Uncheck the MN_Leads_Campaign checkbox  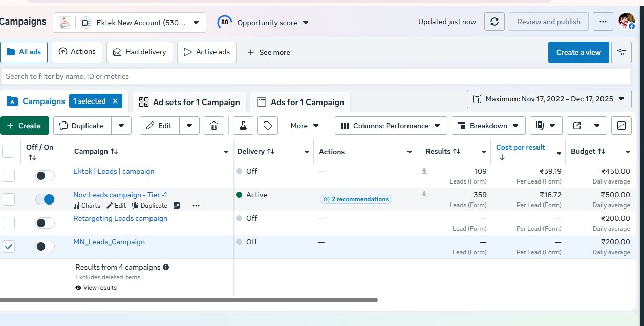click(x=9, y=247)
